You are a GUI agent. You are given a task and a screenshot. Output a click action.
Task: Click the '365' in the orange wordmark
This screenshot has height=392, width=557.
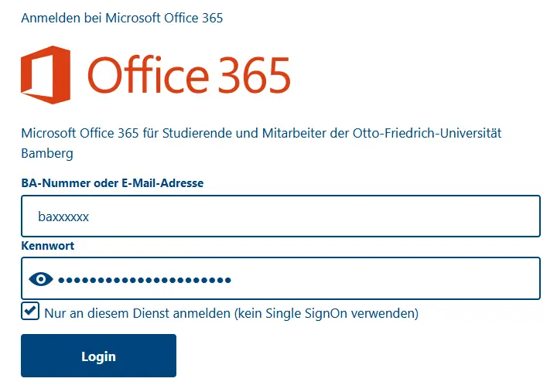pos(255,75)
